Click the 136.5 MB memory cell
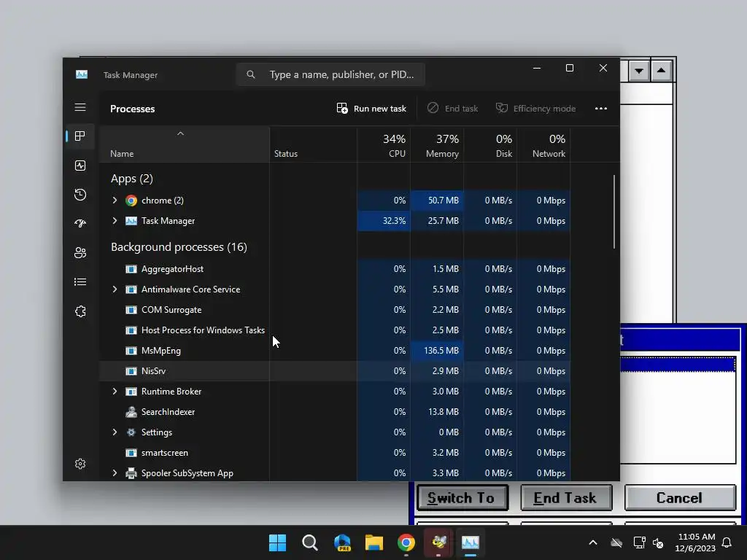 tap(437, 351)
